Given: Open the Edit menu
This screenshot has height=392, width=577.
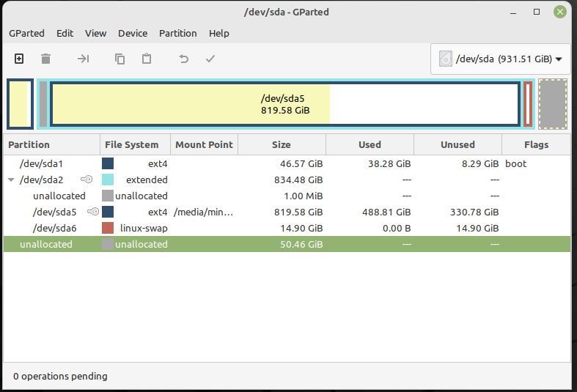Looking at the screenshot, I should tap(65, 34).
